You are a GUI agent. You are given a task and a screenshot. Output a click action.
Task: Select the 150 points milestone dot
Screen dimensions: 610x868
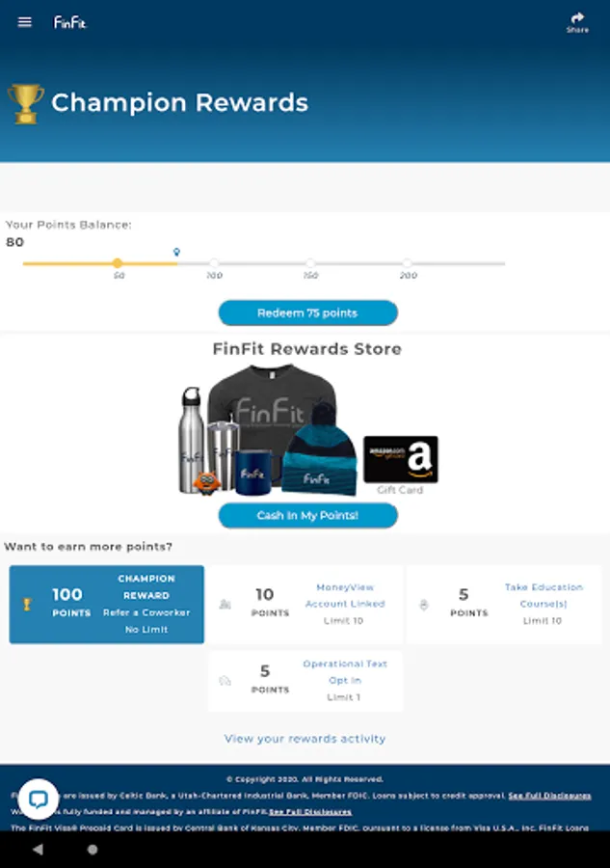tap(311, 263)
